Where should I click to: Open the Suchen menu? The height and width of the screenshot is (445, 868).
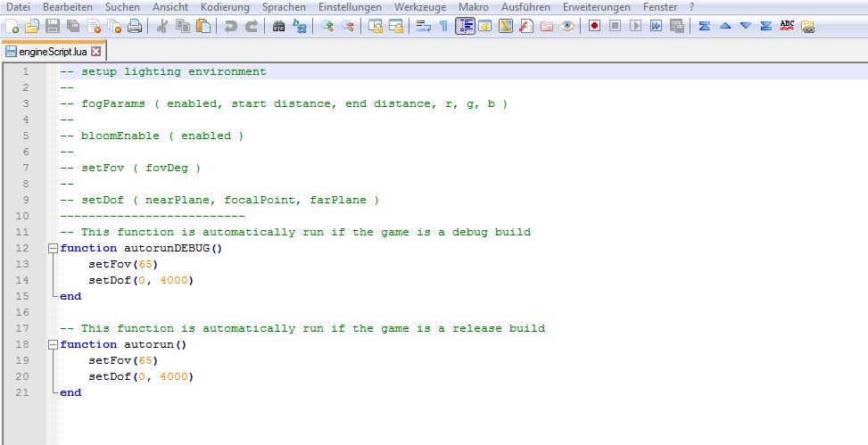122,7
